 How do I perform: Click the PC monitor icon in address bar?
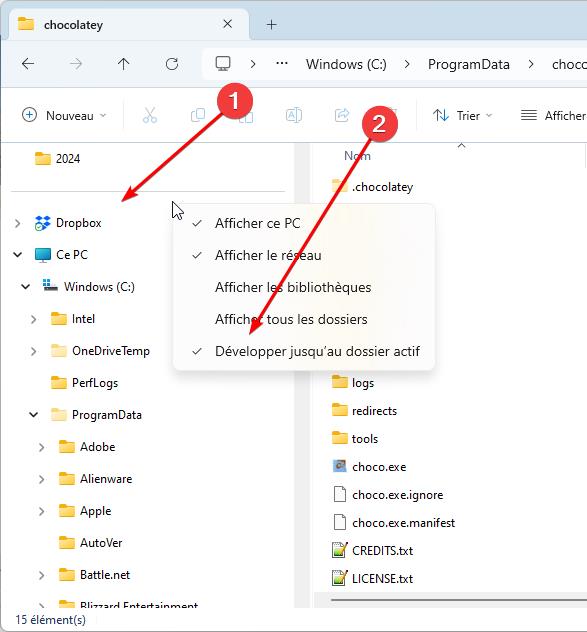click(223, 64)
